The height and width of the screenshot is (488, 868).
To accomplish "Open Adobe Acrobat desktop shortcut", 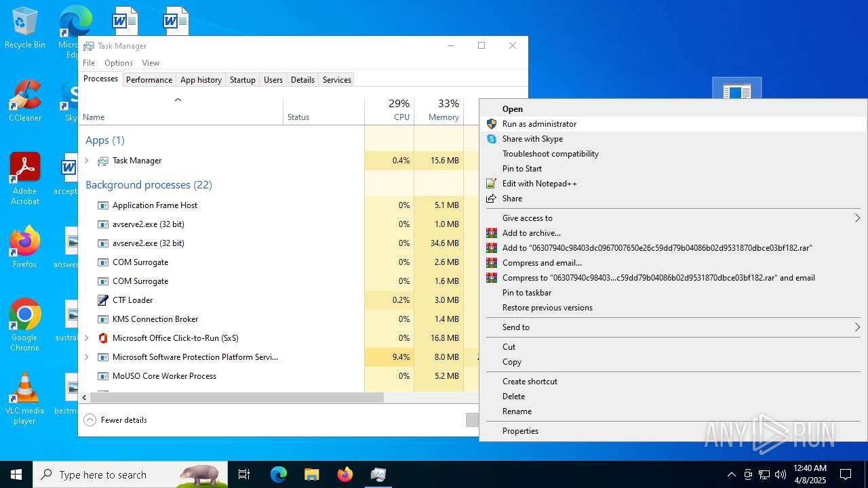I will [24, 179].
